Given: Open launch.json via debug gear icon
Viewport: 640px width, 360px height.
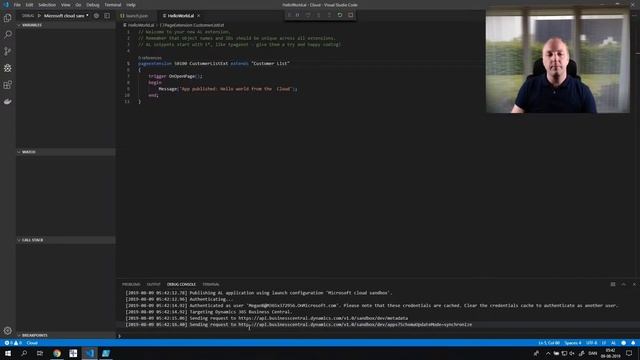Looking at the screenshot, I should click(x=96, y=16).
